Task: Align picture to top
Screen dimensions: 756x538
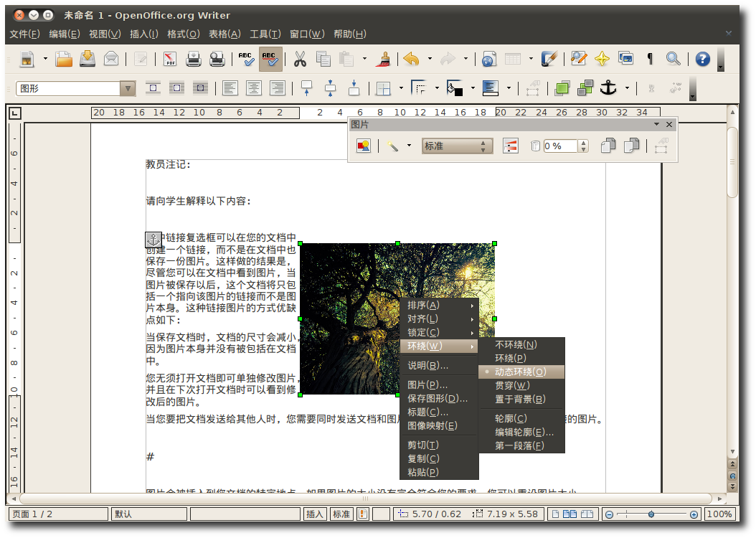Action: (x=307, y=88)
